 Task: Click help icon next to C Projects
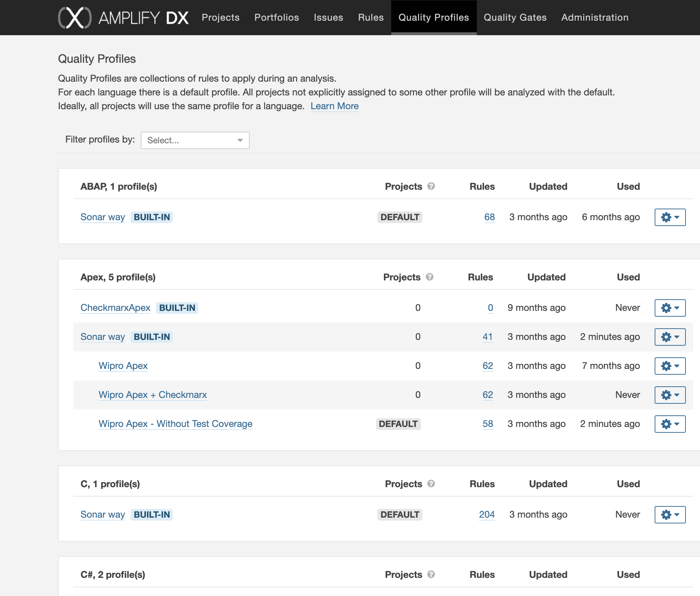tap(431, 484)
